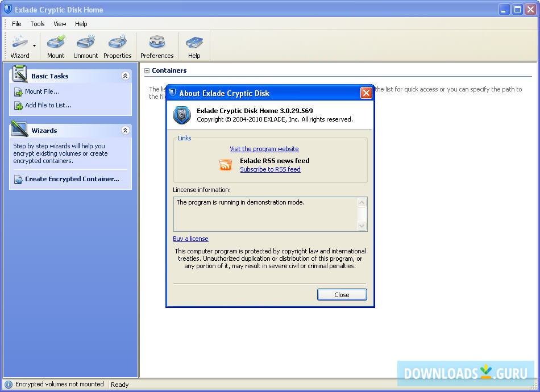The width and height of the screenshot is (540, 392).
Task: Collapse the Basic Tasks panel
Action: (x=126, y=75)
